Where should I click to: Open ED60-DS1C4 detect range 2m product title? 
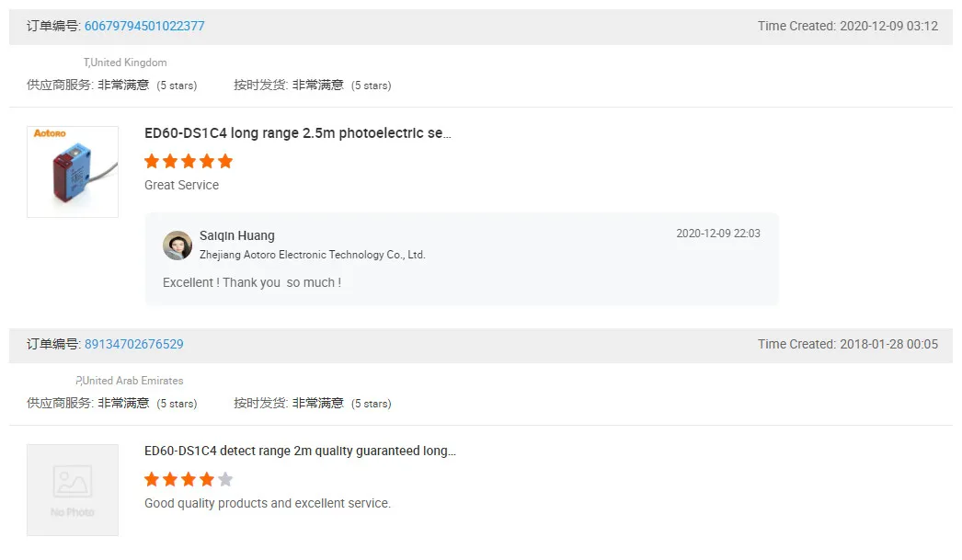click(300, 451)
